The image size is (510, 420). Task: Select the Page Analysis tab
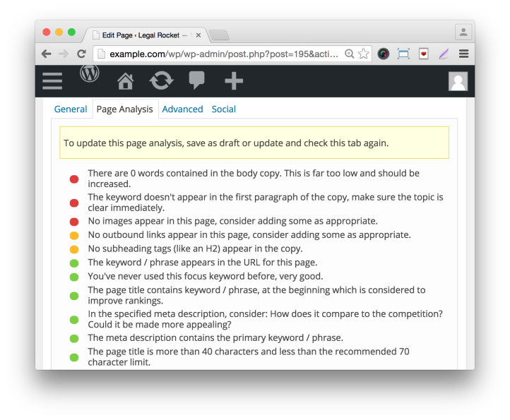[x=124, y=109]
